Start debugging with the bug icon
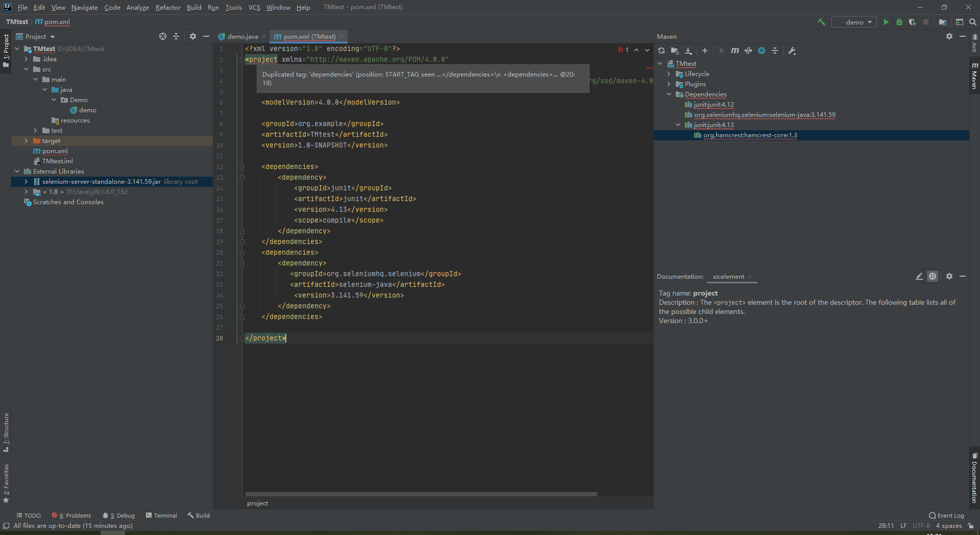 tap(899, 22)
